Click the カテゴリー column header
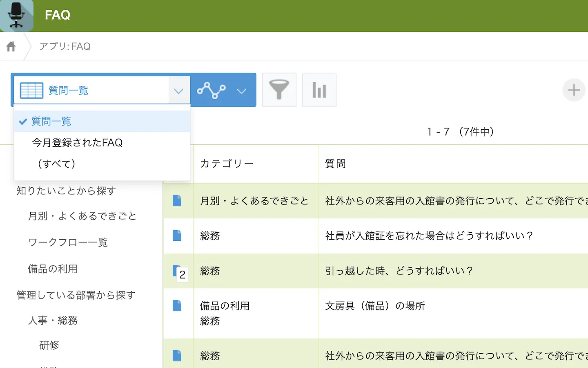This screenshot has width=588, height=368. pyautogui.click(x=227, y=164)
